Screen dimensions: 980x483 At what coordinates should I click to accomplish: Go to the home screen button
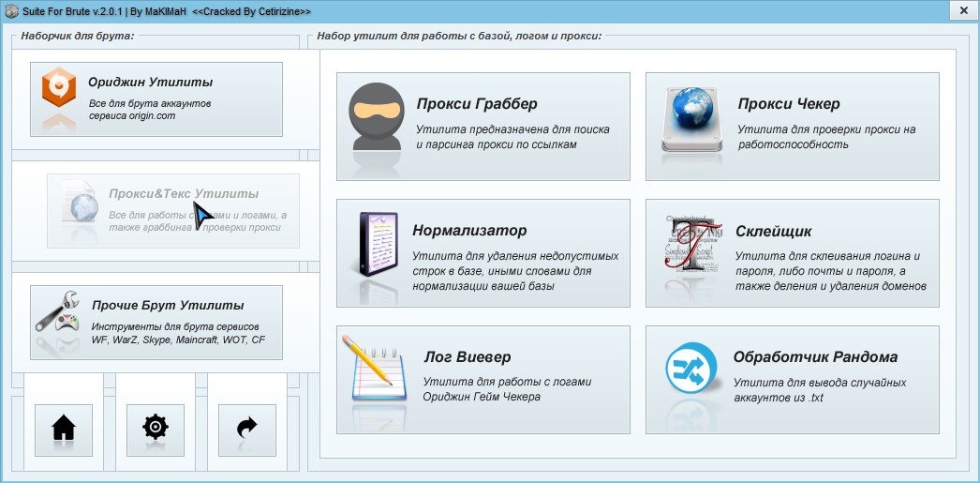coord(64,430)
